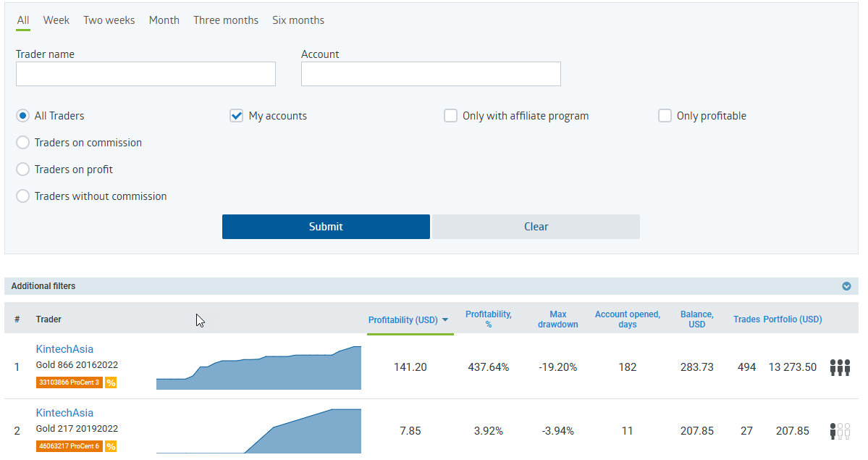868x460 pixels.
Task: Sort by Profitability (USD) column
Action: coord(408,320)
